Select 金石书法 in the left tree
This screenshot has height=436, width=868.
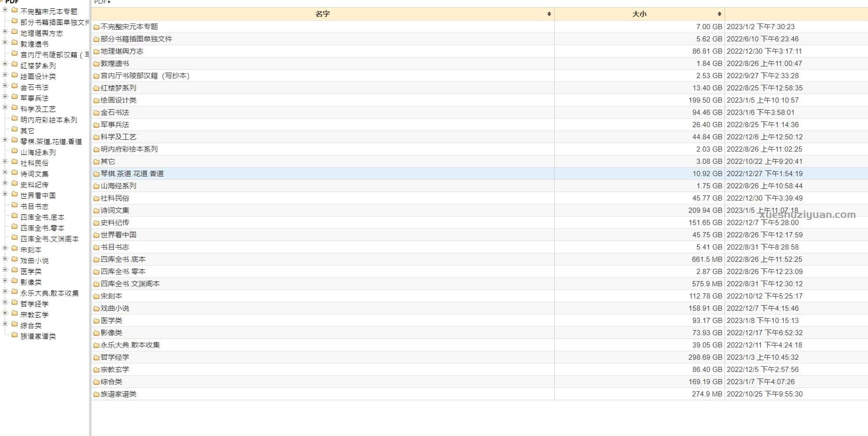coord(34,87)
